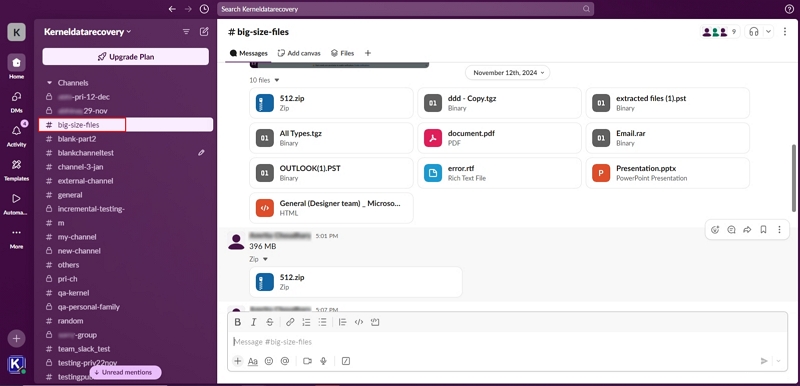The image size is (800, 386).
Task: Open the November 12th, 2024 date dropdown
Action: pos(508,73)
